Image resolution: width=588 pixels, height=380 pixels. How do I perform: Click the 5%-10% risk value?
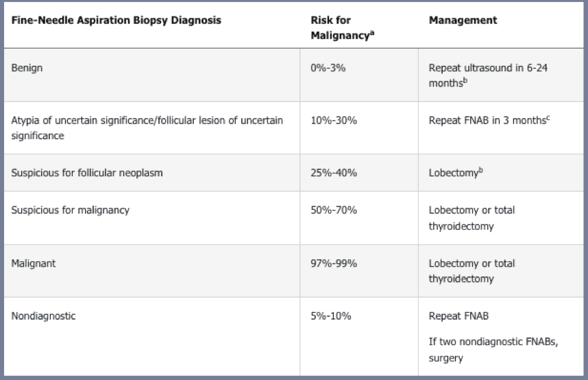pos(331,316)
